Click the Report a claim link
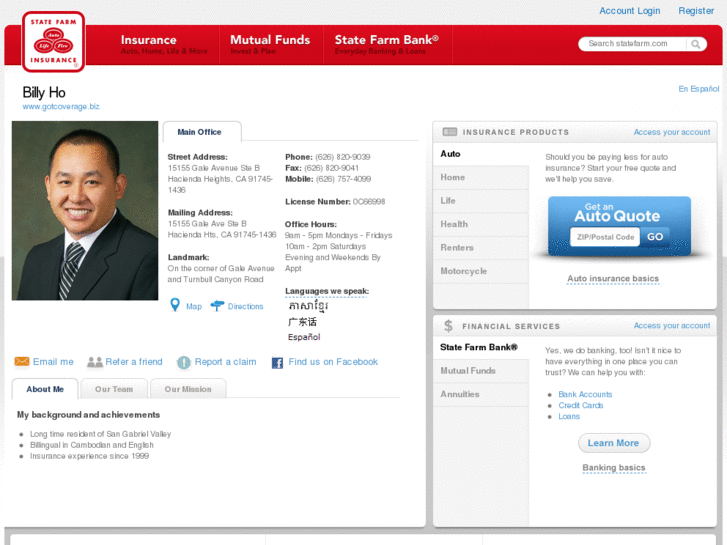The height and width of the screenshot is (545, 727). tap(225, 362)
